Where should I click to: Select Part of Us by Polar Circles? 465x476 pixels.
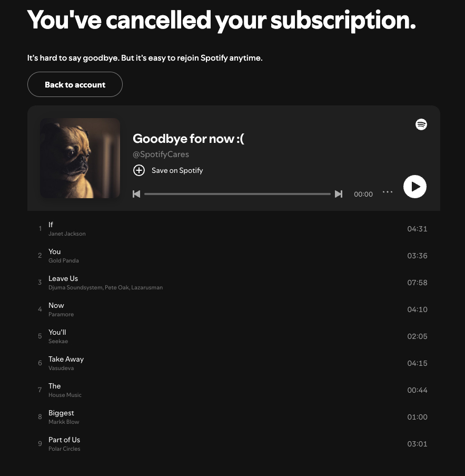click(232, 444)
